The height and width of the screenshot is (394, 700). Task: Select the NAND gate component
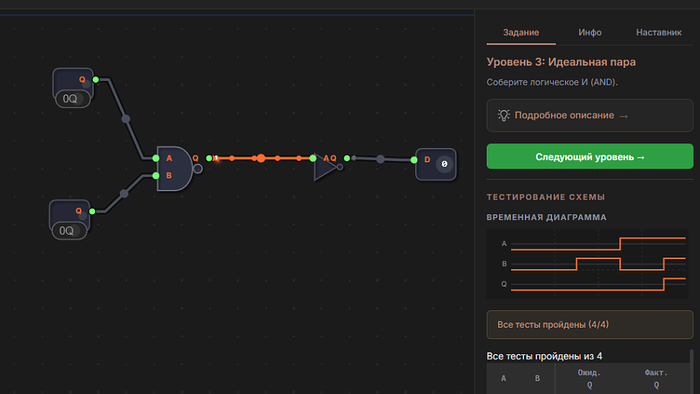click(x=175, y=168)
